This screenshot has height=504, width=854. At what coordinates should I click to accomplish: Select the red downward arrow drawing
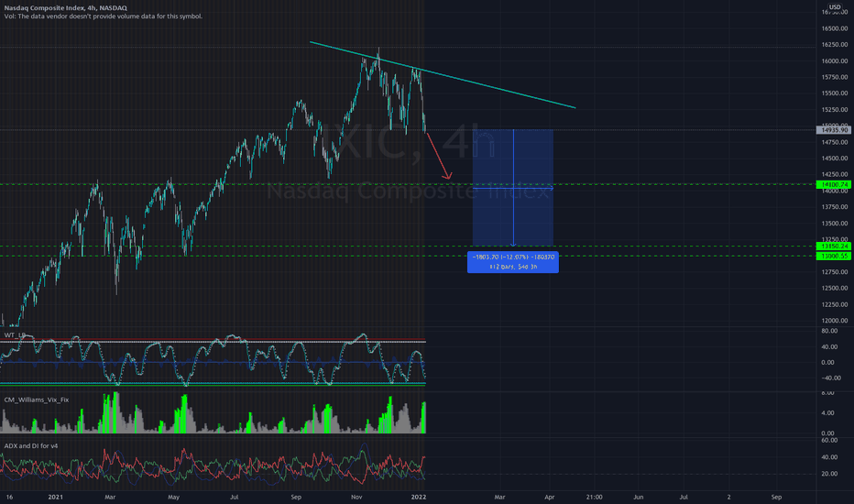click(x=438, y=156)
